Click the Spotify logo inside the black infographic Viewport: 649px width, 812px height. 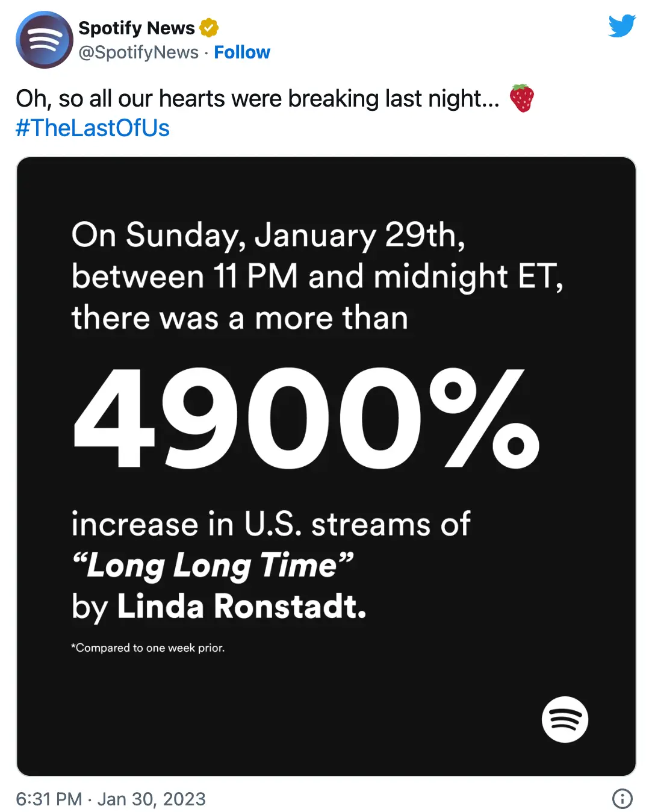565,719
